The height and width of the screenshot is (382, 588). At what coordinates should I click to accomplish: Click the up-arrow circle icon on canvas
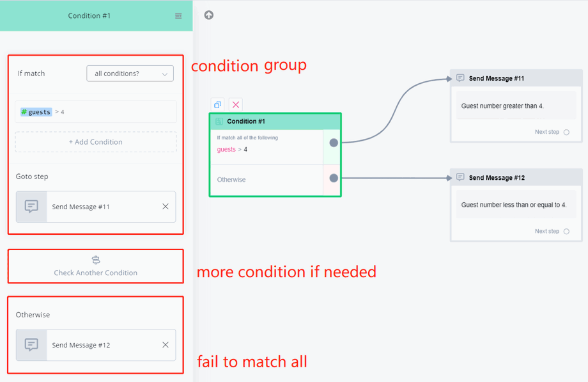[209, 15]
